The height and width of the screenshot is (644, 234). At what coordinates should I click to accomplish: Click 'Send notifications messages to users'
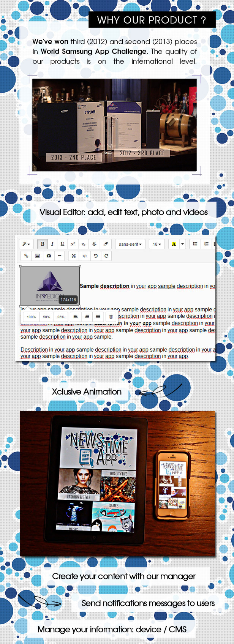click(148, 603)
